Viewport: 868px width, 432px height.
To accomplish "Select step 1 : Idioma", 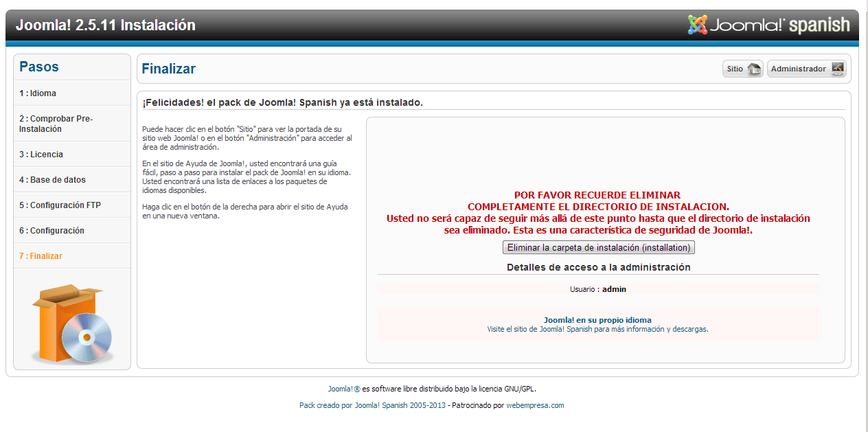I will coord(72,93).
